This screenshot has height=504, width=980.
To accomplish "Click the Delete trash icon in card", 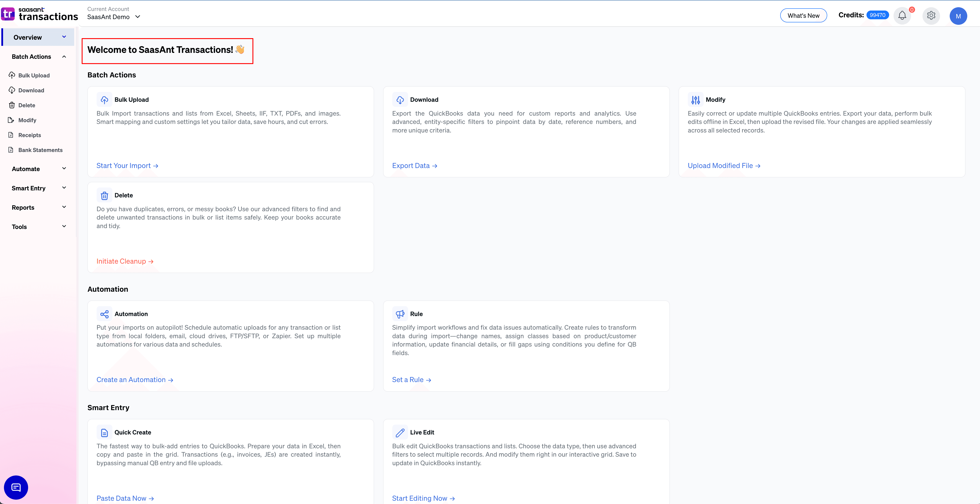I will [104, 195].
